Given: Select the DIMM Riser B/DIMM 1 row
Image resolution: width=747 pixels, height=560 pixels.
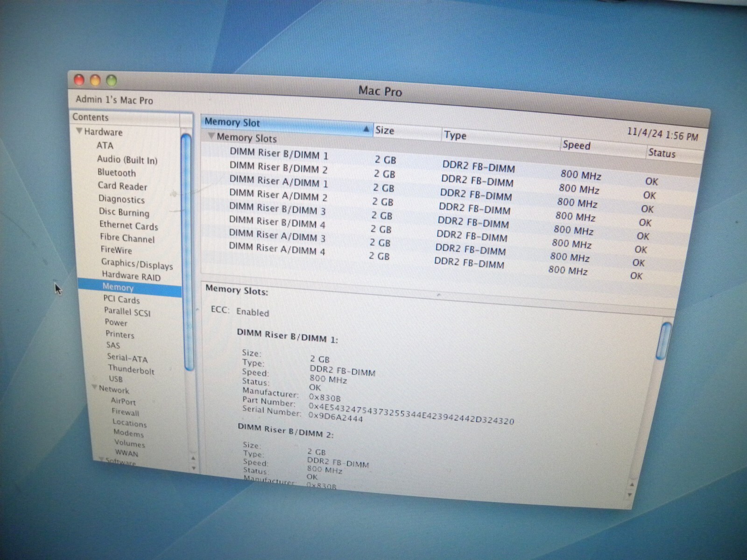Looking at the screenshot, I should (279, 154).
